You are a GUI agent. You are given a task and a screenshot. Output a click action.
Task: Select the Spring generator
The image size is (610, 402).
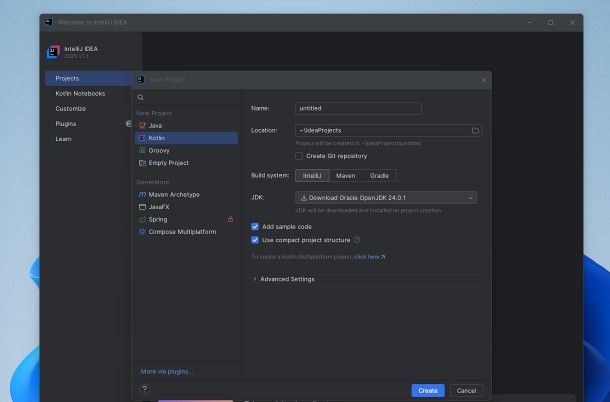coord(158,219)
